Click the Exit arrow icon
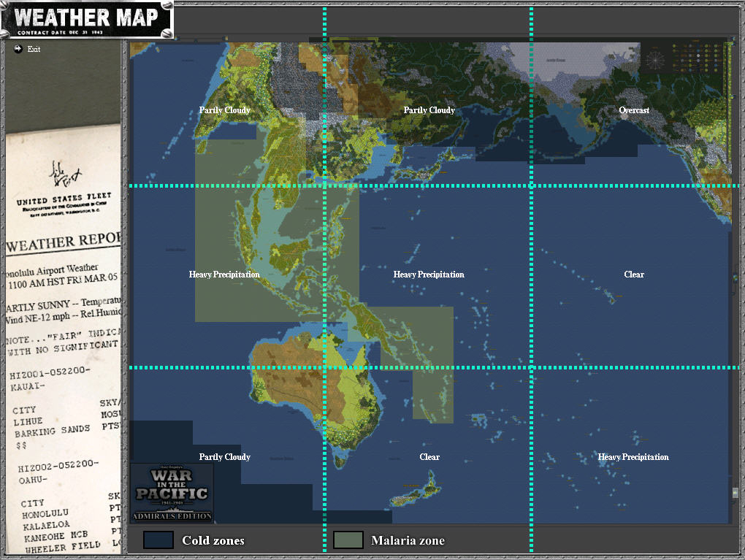Image resolution: width=745 pixels, height=560 pixels. tap(18, 49)
